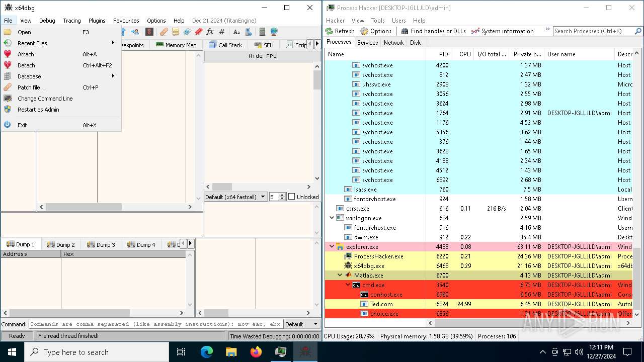This screenshot has width=644, height=362.
Task: Click the Open folder icon in File menu
Action: tap(8, 32)
